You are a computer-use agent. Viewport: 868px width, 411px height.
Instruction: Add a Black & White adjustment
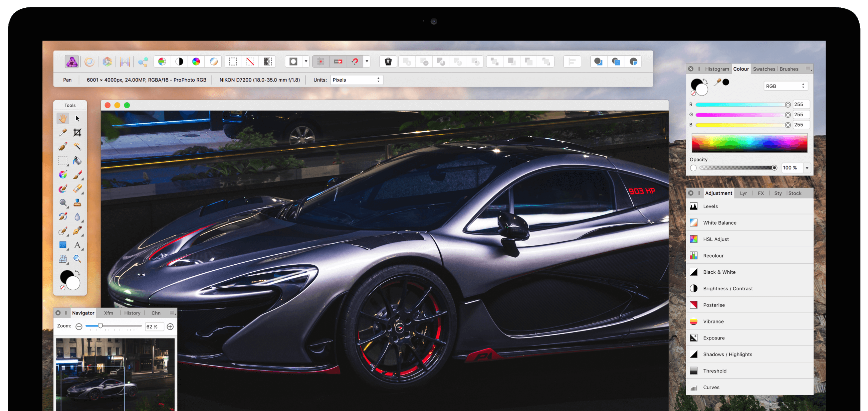tap(719, 272)
